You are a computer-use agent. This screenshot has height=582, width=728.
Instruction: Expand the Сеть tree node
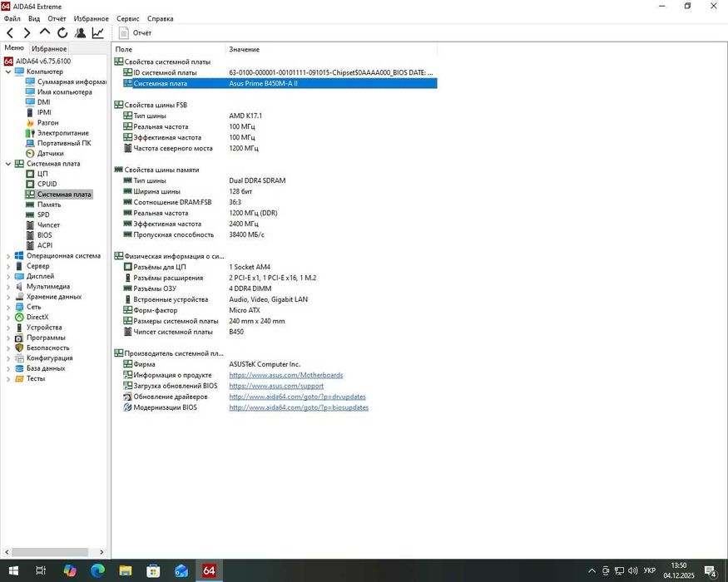(x=7, y=307)
